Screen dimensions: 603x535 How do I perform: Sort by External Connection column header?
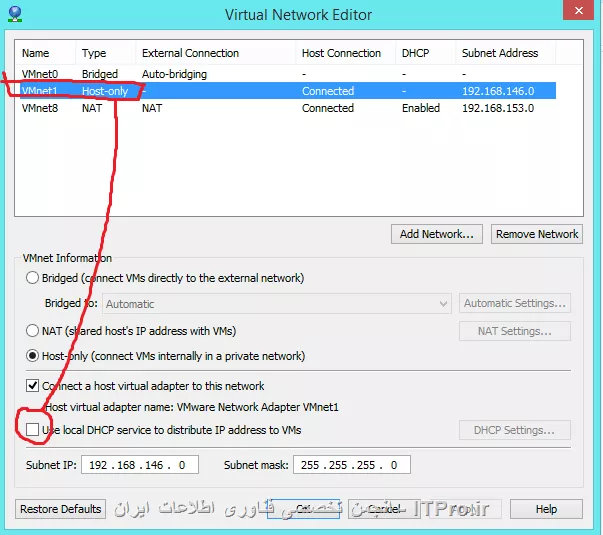215,53
